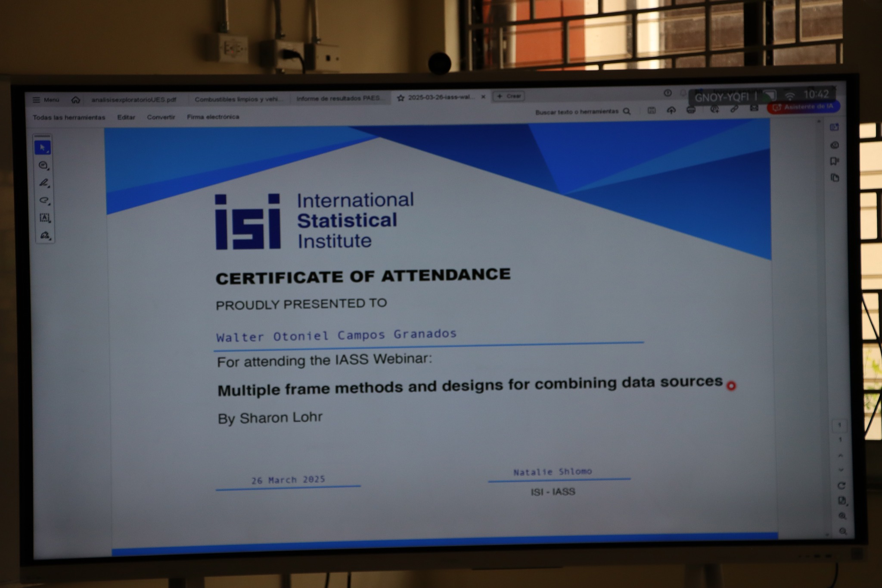Open the AI assistant panel icon in right rail
This screenshot has width=882, height=588.
point(834,127)
